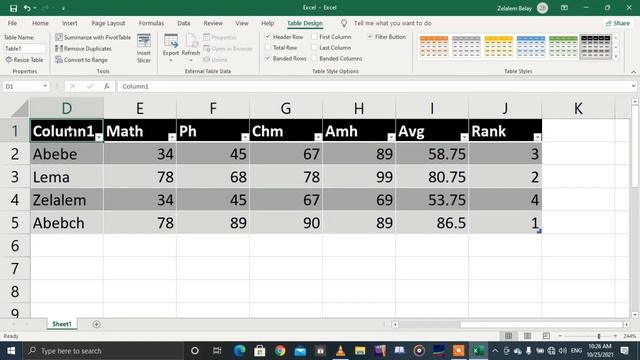Select the green table style

563,46
